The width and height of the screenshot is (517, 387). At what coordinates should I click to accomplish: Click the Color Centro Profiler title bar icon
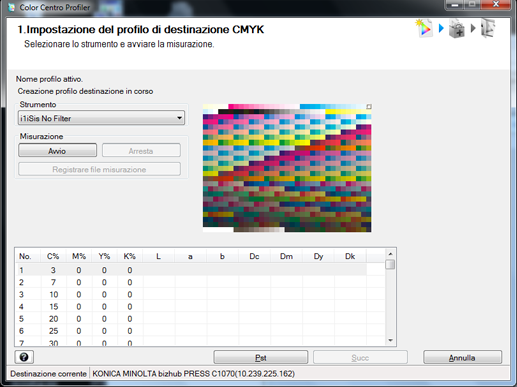click(12, 7)
